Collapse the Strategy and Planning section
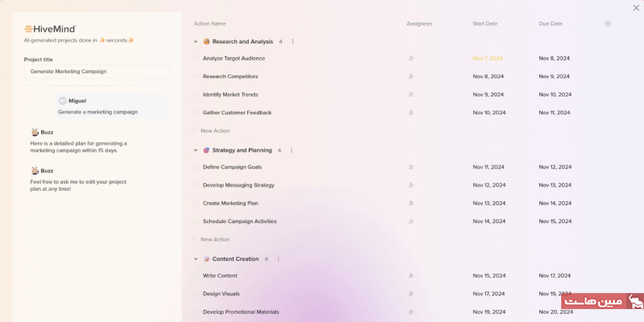644x322 pixels. coord(196,151)
